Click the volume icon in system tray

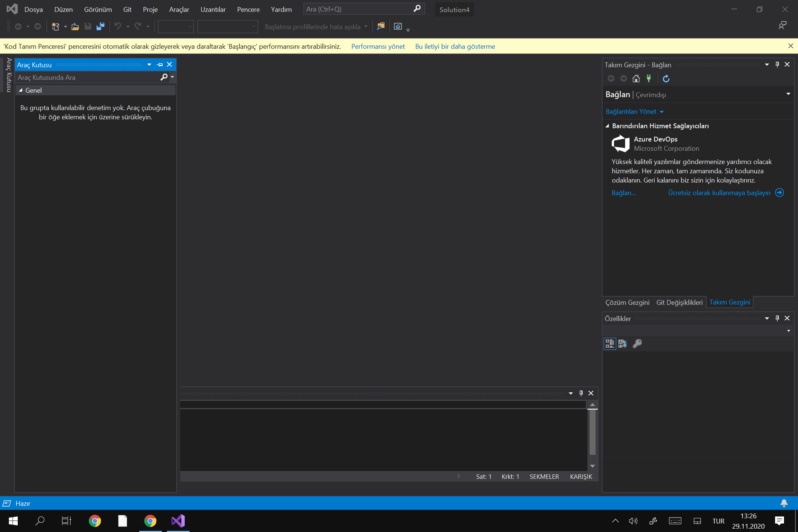pyautogui.click(x=633, y=521)
